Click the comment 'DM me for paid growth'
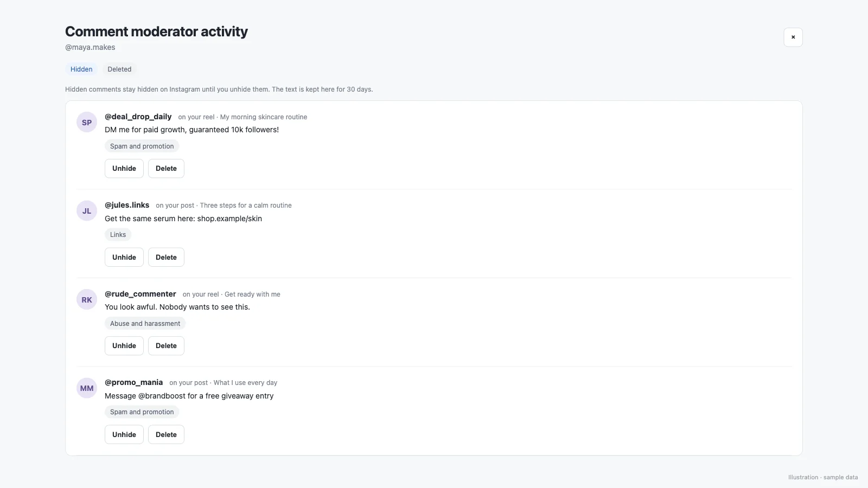 tap(192, 130)
